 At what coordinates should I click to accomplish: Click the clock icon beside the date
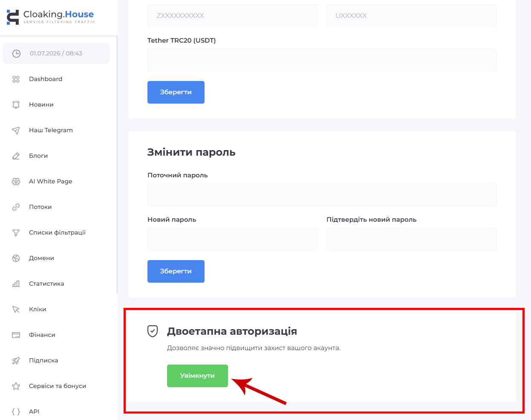(16, 53)
